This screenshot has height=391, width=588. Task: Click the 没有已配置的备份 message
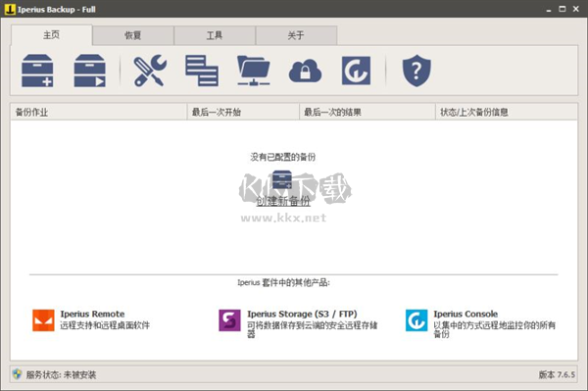(x=283, y=157)
